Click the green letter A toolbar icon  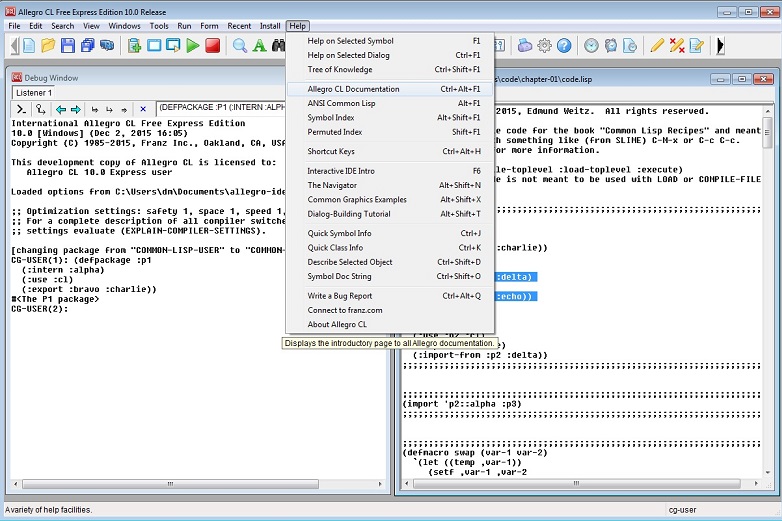pyautogui.click(x=259, y=46)
